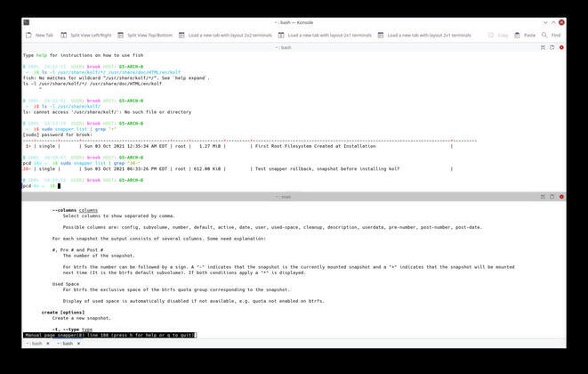
Task: Click the 'Used Space' heading in man page
Action: 66,284
